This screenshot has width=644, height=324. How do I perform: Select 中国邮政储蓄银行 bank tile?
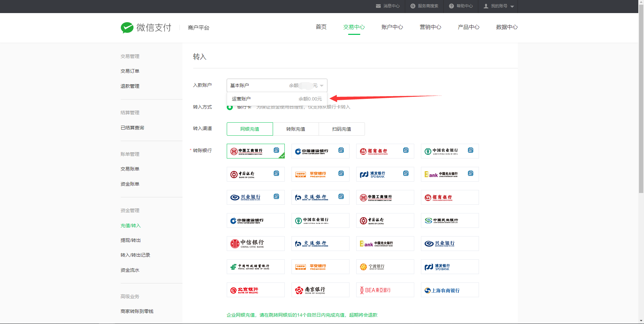click(256, 267)
